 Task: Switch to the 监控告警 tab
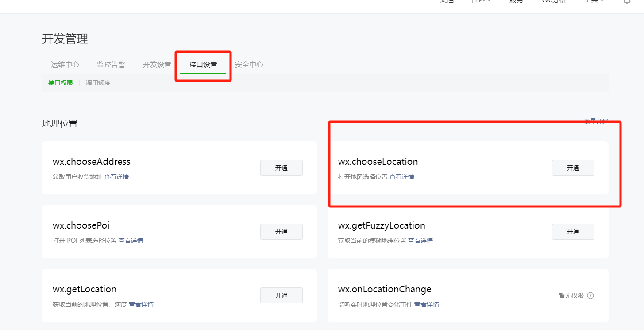click(x=111, y=65)
